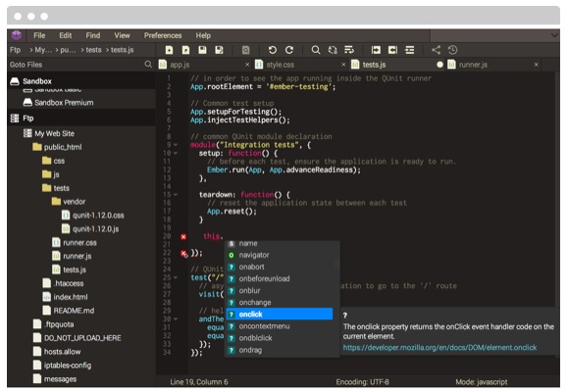Toggle word wrap from the toolbar
Screen dimensions: 568x392
(x=349, y=50)
